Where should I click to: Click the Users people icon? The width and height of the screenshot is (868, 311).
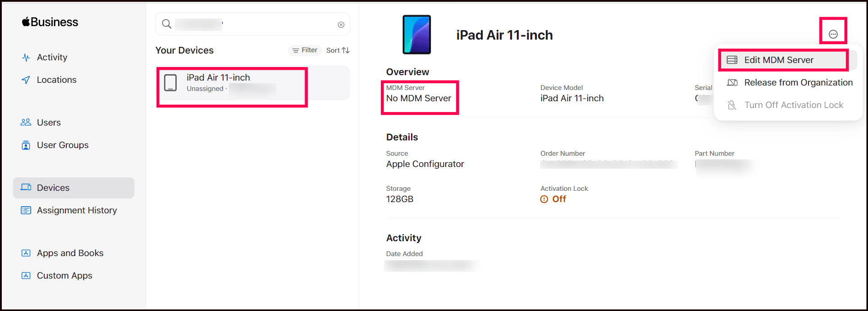(26, 122)
